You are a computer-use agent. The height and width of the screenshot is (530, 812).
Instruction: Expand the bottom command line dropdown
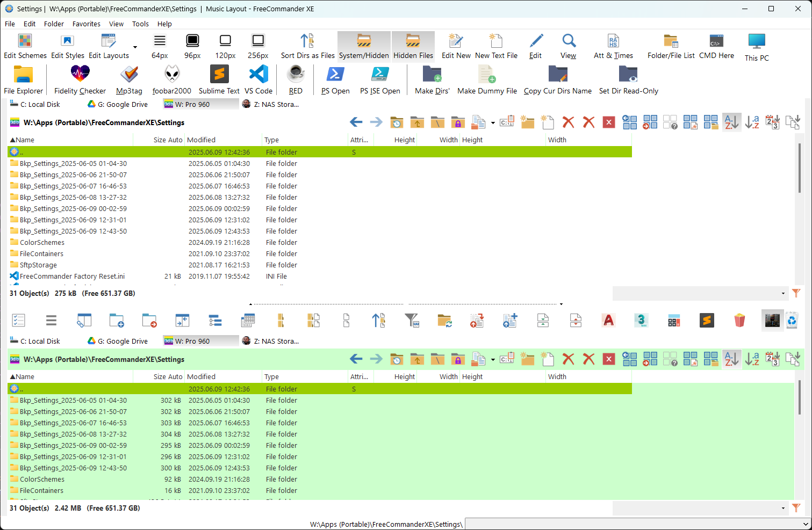pyautogui.click(x=805, y=524)
